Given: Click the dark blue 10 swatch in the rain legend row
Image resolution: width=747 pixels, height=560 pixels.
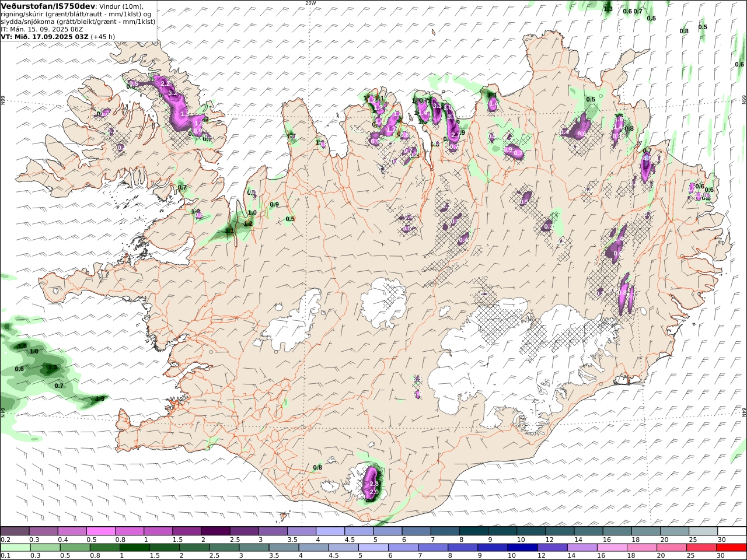Looking at the screenshot, I should click(x=521, y=548).
